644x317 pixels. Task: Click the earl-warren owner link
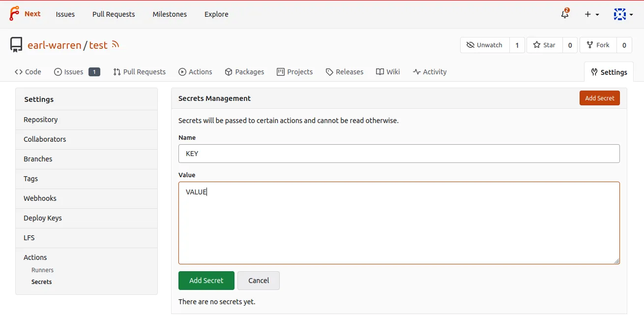pyautogui.click(x=54, y=45)
